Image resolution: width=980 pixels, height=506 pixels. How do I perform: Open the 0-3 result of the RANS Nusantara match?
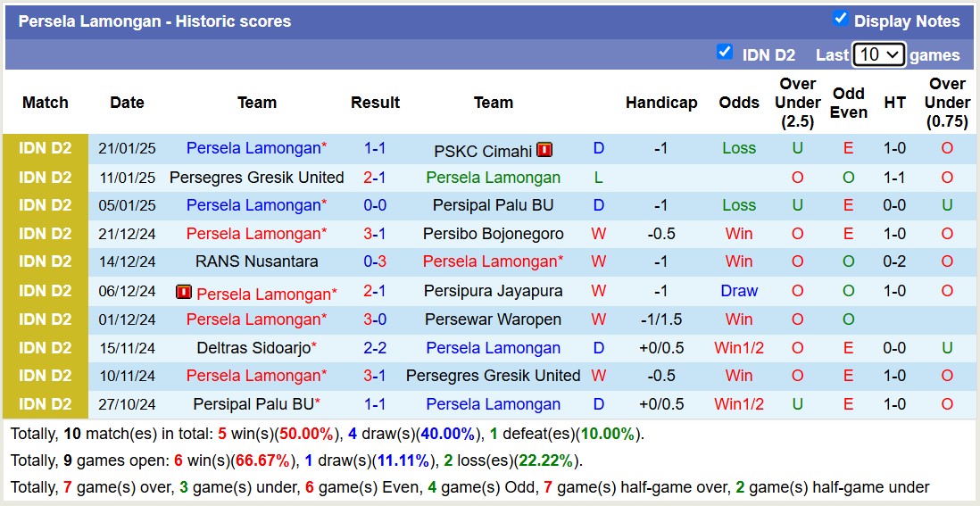[x=375, y=262]
